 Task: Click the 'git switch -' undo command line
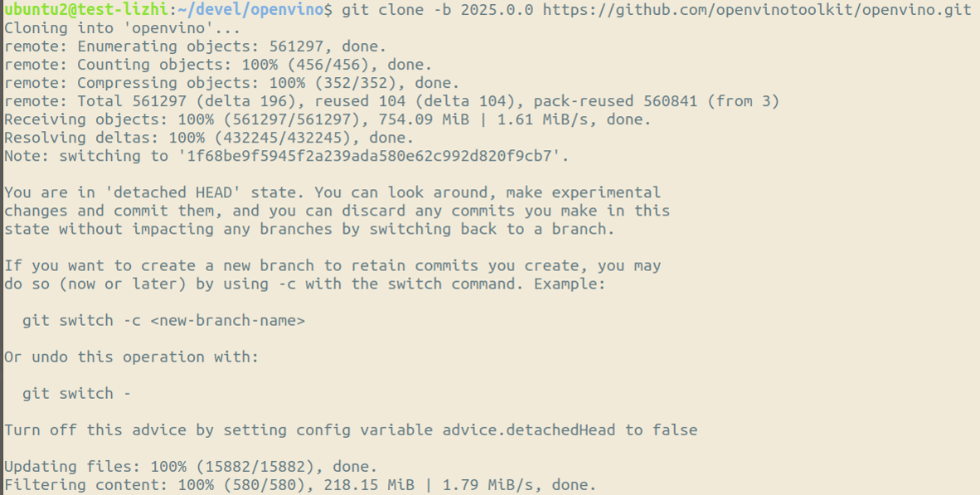76,393
